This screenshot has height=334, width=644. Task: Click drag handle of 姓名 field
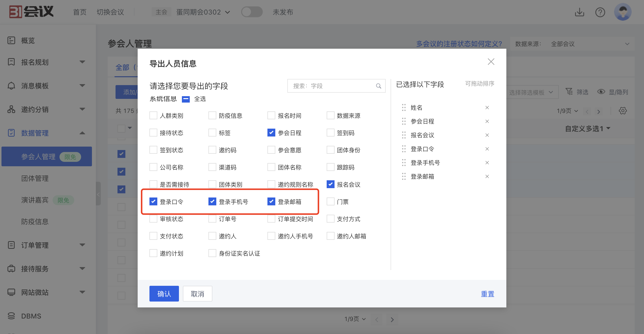(404, 107)
